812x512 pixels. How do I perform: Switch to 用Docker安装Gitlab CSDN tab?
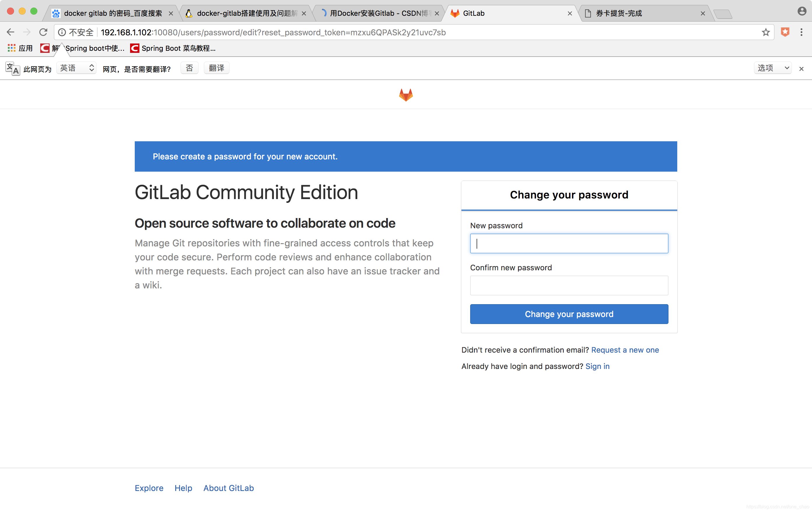click(379, 13)
